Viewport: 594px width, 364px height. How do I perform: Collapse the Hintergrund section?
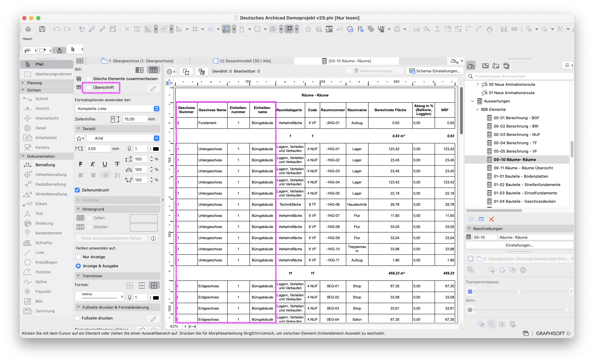(78, 209)
